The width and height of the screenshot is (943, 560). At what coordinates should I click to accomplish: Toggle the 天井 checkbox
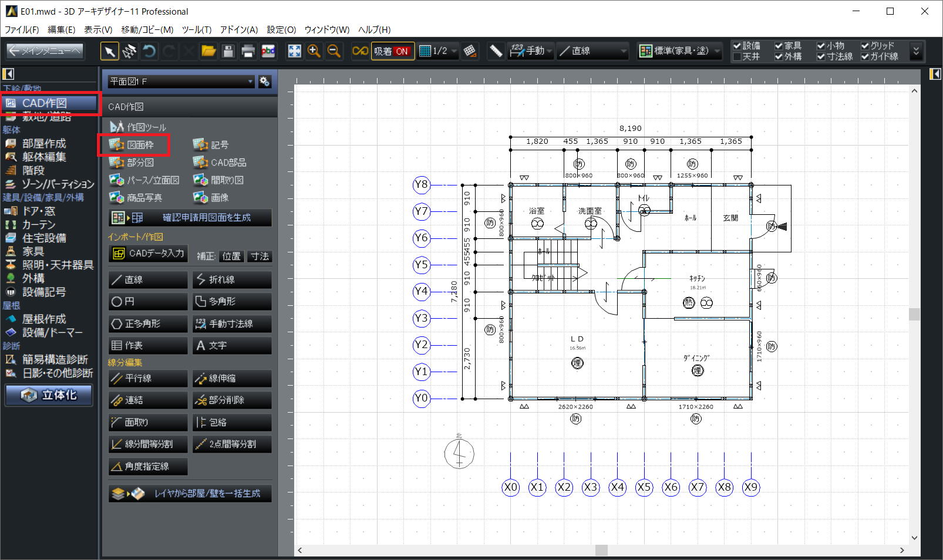737,57
